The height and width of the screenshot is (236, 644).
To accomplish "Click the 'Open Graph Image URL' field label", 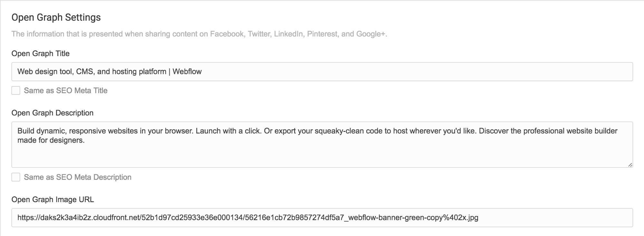I will tap(53, 200).
